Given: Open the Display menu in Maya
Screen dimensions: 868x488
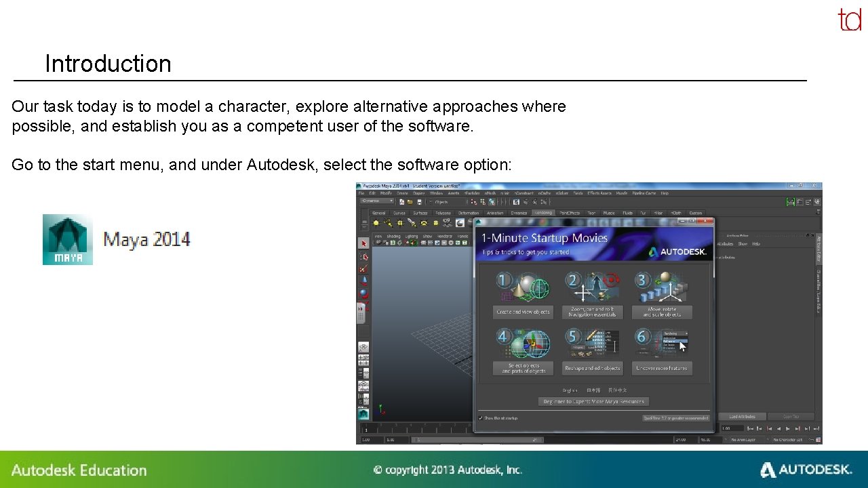Looking at the screenshot, I should pos(419,193).
